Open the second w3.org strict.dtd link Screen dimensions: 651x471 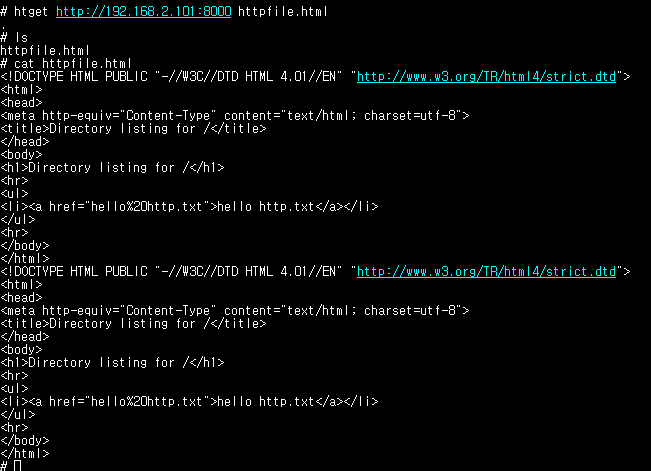486,272
